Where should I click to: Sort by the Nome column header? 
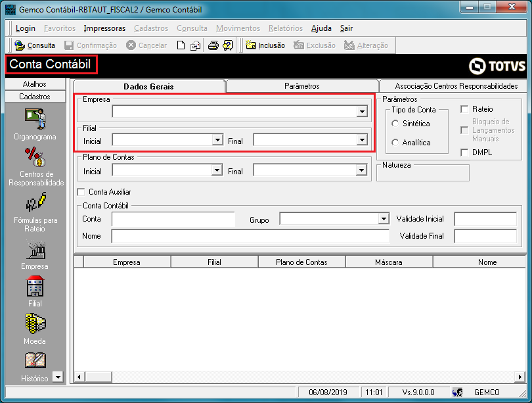(x=479, y=262)
